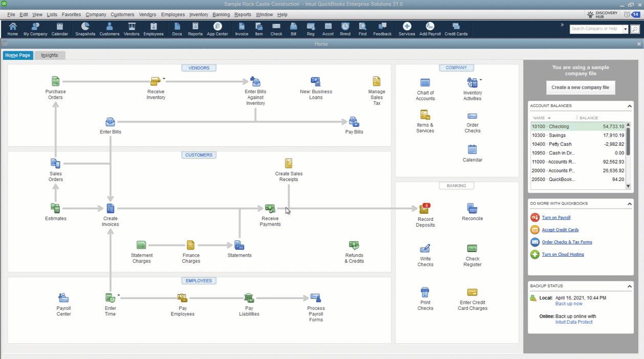
Task: Switch to the Insights tab
Action: pos(50,55)
